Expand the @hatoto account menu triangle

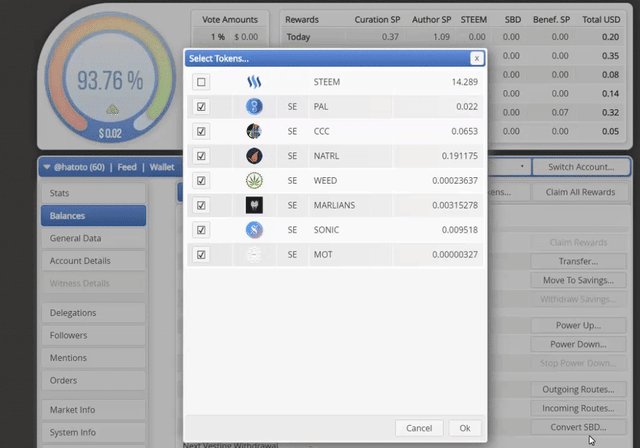tap(47, 167)
